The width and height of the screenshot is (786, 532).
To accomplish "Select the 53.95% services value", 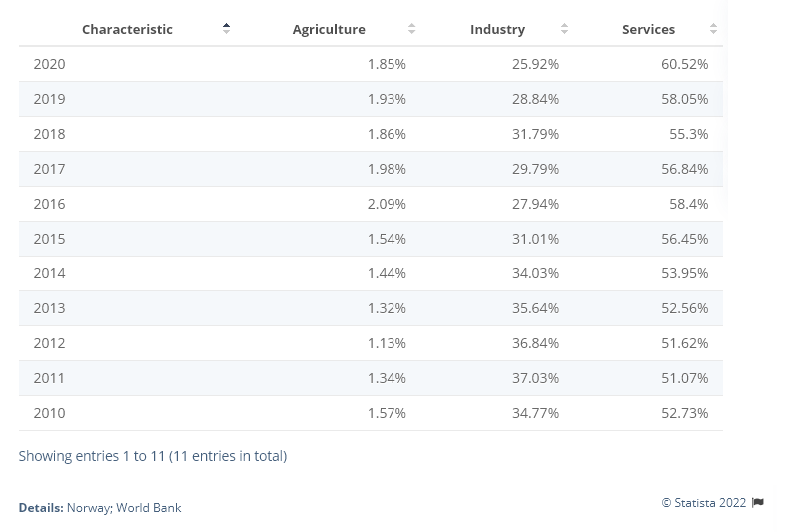I will point(685,273).
